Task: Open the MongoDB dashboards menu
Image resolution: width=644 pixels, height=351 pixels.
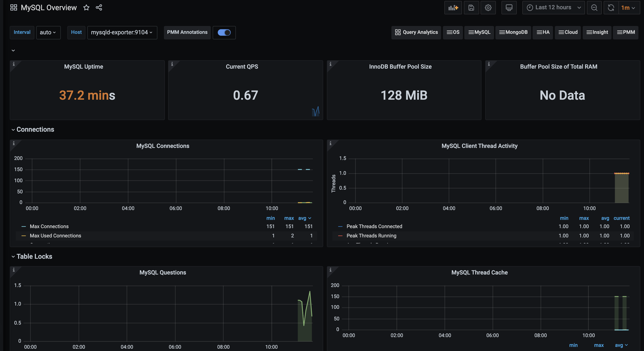Action: coord(513,32)
